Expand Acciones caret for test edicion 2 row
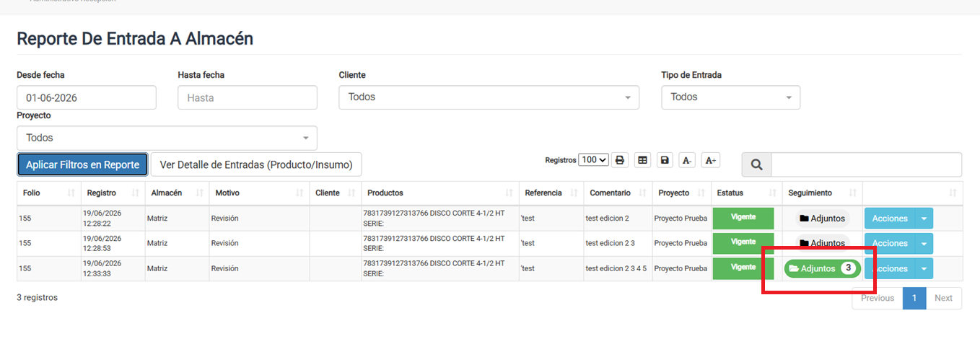The image size is (980, 339). click(x=924, y=219)
